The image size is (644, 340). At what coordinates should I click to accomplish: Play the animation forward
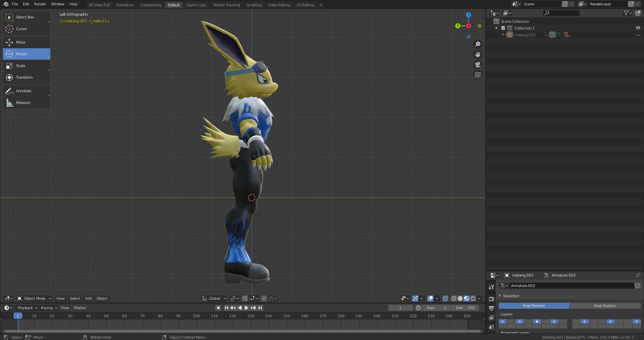pyautogui.click(x=247, y=308)
